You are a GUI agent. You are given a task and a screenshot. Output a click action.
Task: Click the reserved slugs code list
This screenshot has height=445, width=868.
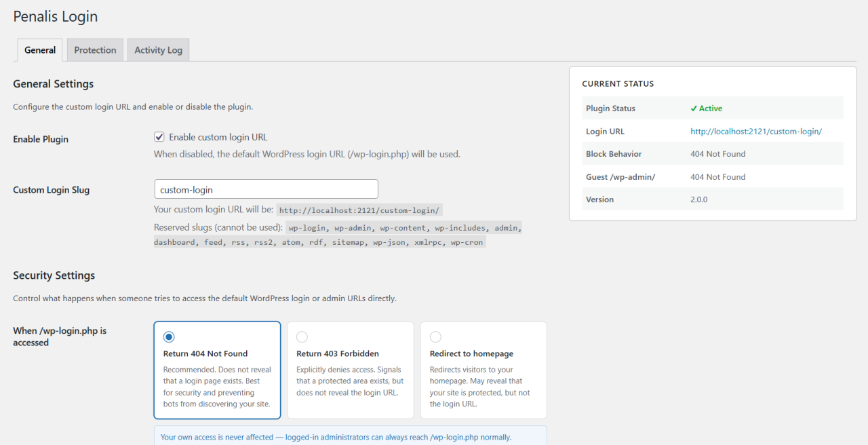pos(338,235)
